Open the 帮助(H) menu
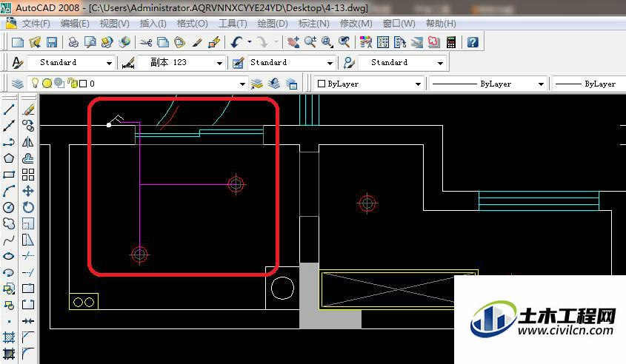The width and height of the screenshot is (626, 364). [x=441, y=24]
